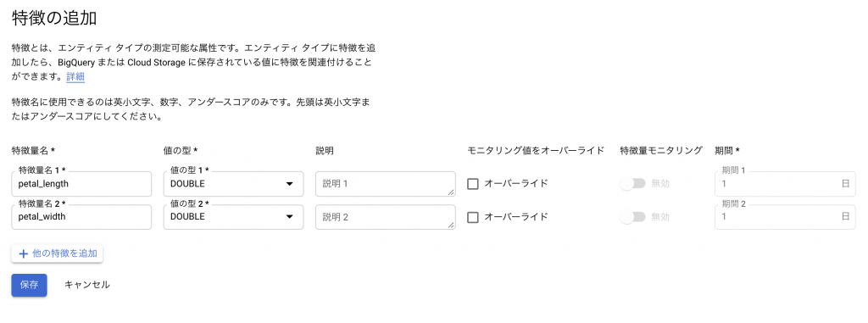Check the first オーバーライド checkbox
This screenshot has width=868, height=323.
(x=473, y=184)
